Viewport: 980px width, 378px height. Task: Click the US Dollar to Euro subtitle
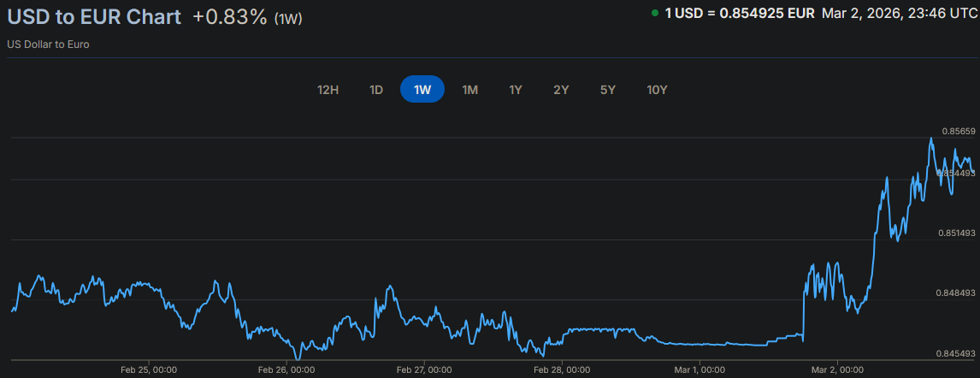coord(49,44)
